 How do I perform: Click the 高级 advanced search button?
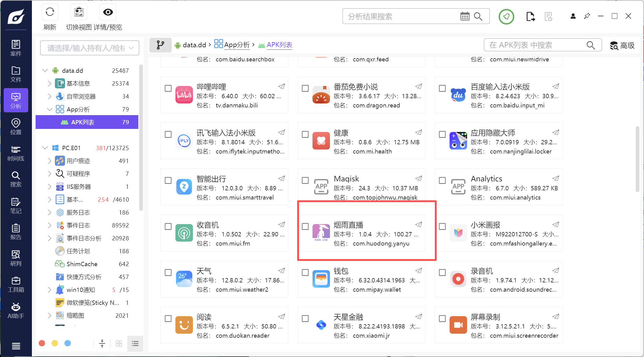click(x=622, y=45)
